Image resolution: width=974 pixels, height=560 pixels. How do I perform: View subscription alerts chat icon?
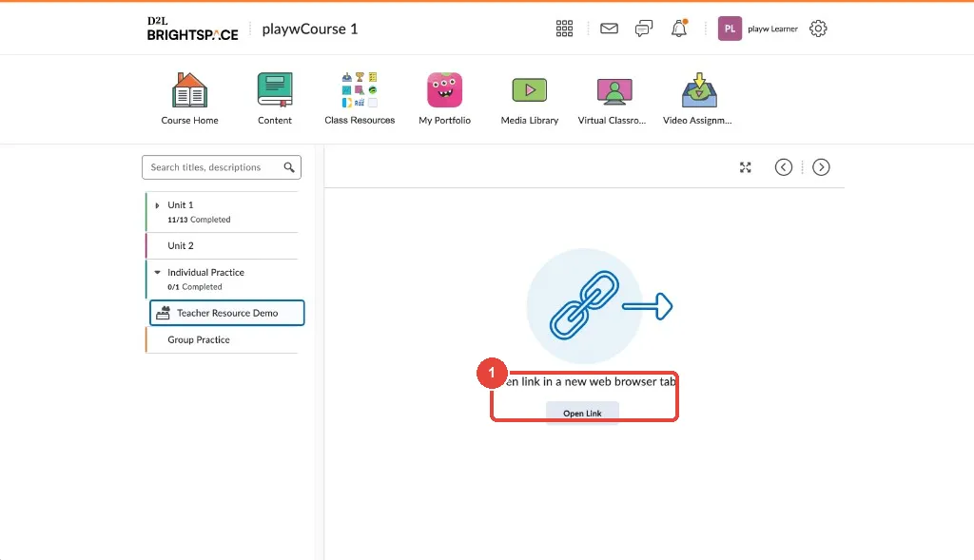coord(644,29)
